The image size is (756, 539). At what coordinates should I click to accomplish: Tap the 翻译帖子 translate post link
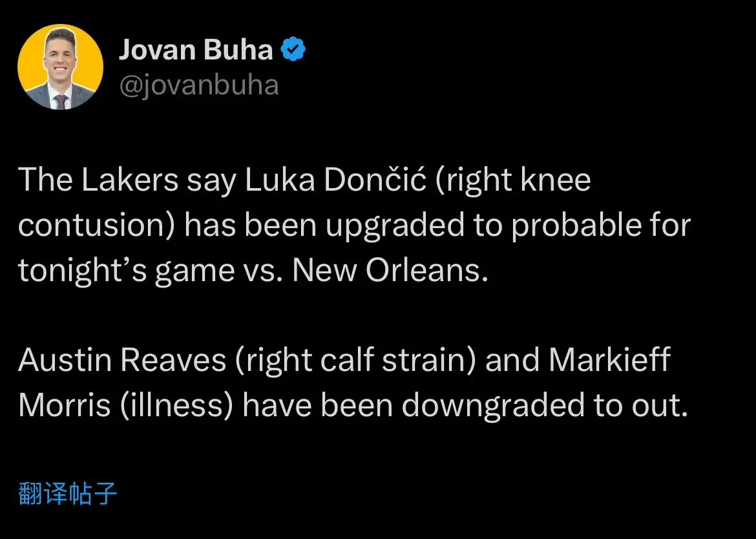point(68,494)
